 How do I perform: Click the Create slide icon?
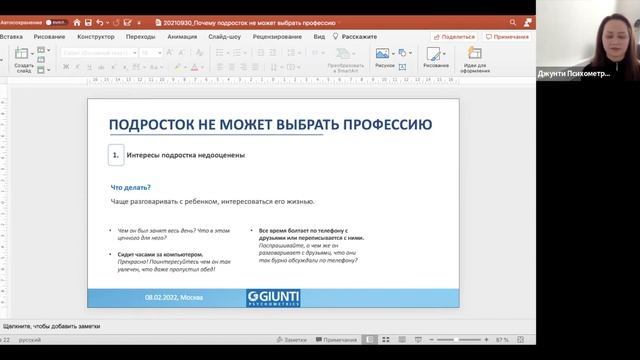[x=21, y=53]
